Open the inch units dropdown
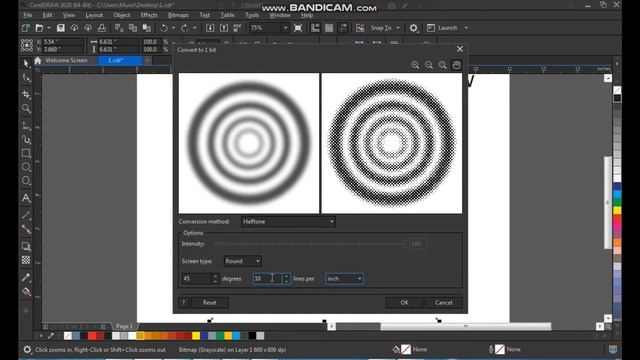640x360 pixels. pos(344,278)
